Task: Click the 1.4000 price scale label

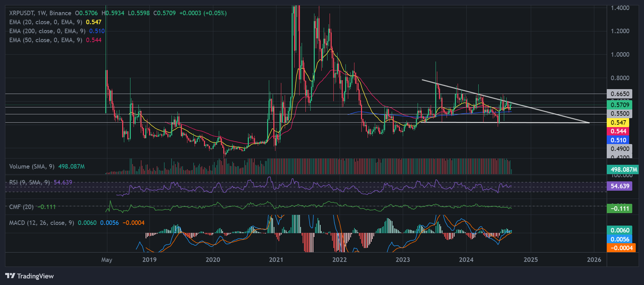Action: pos(620,8)
